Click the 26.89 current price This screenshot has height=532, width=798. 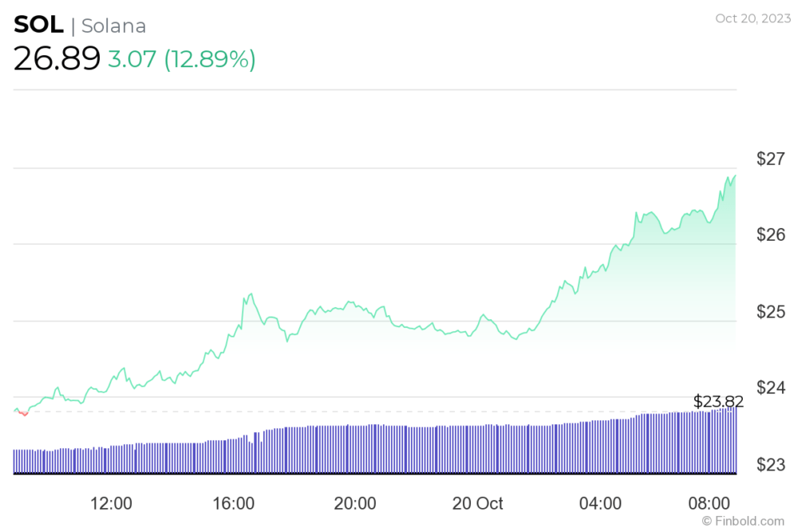click(57, 58)
